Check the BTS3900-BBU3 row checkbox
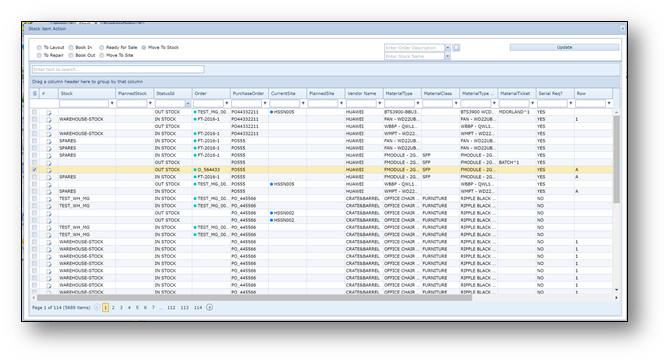The width and height of the screenshot is (670, 364). pyautogui.click(x=35, y=112)
